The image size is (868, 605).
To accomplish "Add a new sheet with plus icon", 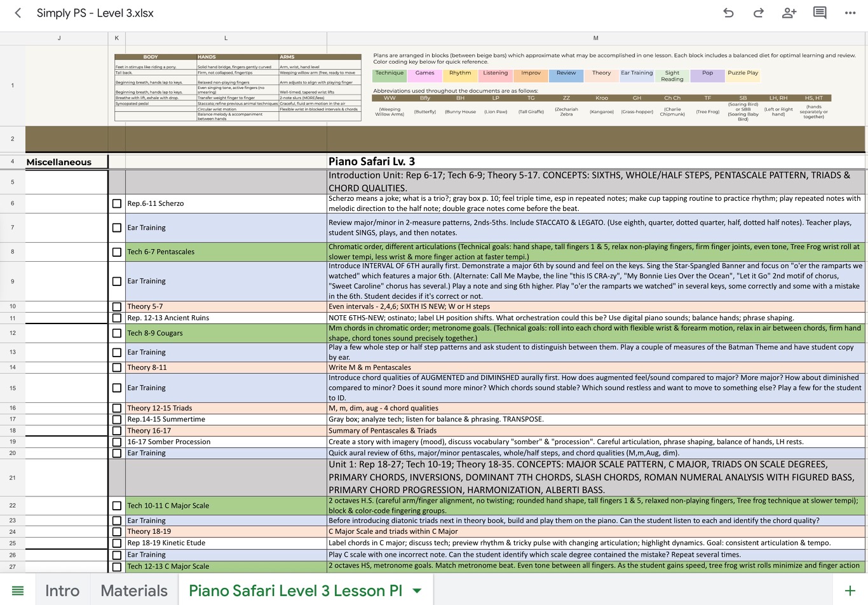I will coord(850,591).
